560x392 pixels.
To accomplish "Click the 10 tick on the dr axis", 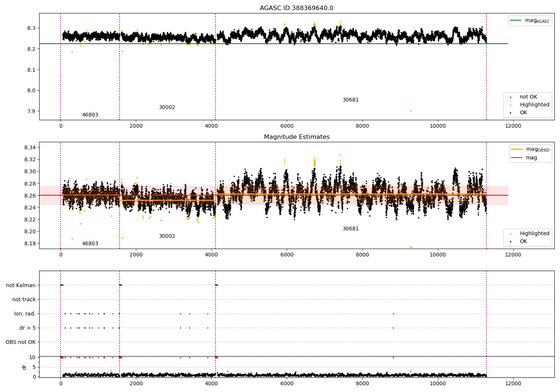I will [x=32, y=357].
